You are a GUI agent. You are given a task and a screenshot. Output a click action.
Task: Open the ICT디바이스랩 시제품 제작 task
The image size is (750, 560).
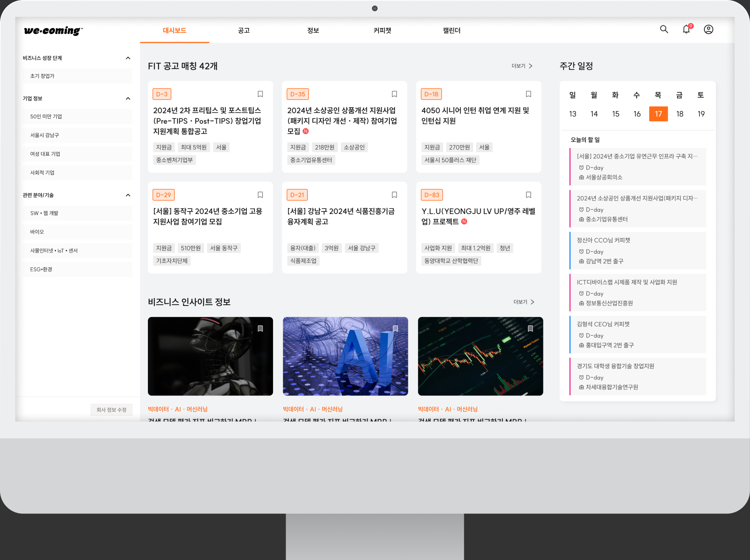[x=638, y=293]
